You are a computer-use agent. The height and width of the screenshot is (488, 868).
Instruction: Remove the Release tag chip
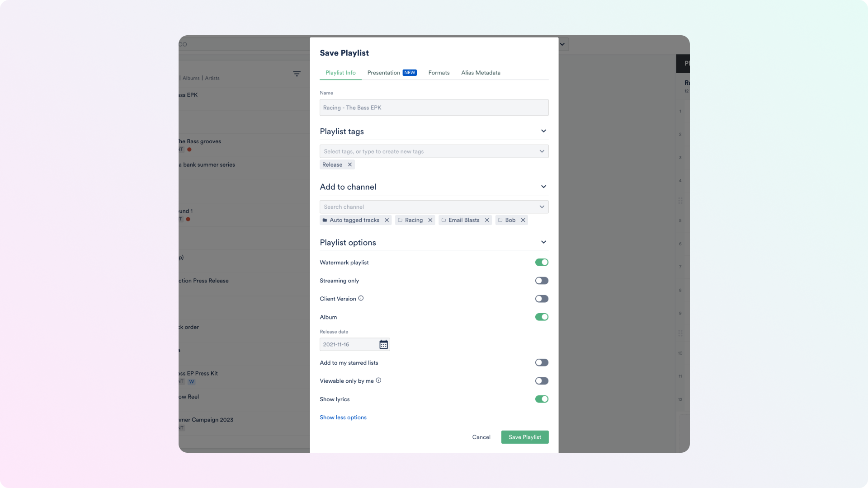coord(349,165)
